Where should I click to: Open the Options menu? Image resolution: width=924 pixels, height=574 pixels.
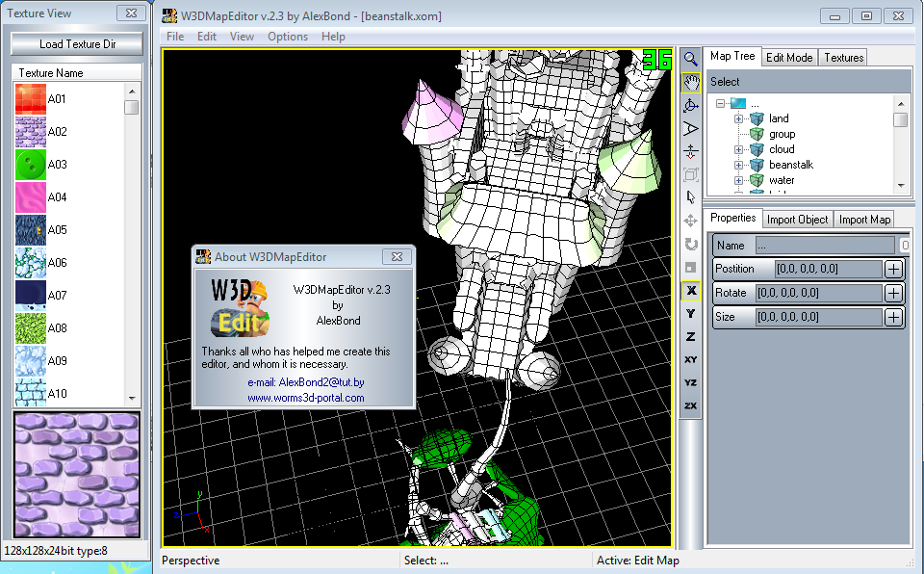point(288,37)
